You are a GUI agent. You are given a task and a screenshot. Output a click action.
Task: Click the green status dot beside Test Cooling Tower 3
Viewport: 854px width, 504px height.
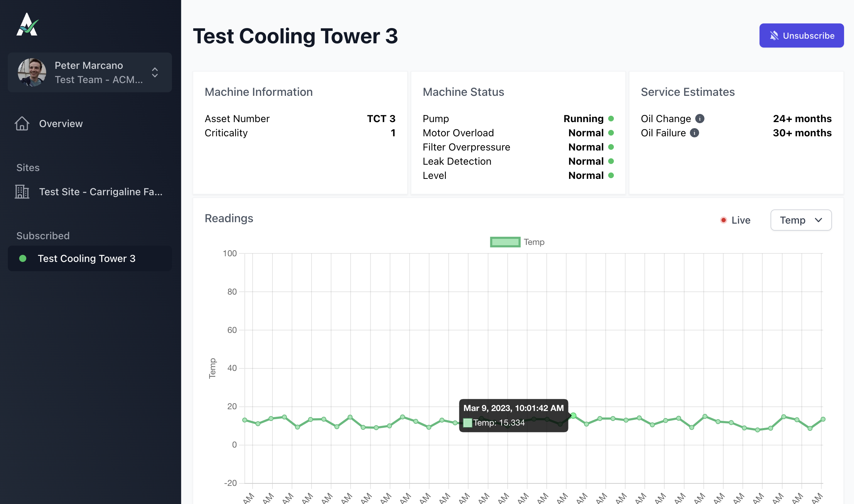(23, 258)
